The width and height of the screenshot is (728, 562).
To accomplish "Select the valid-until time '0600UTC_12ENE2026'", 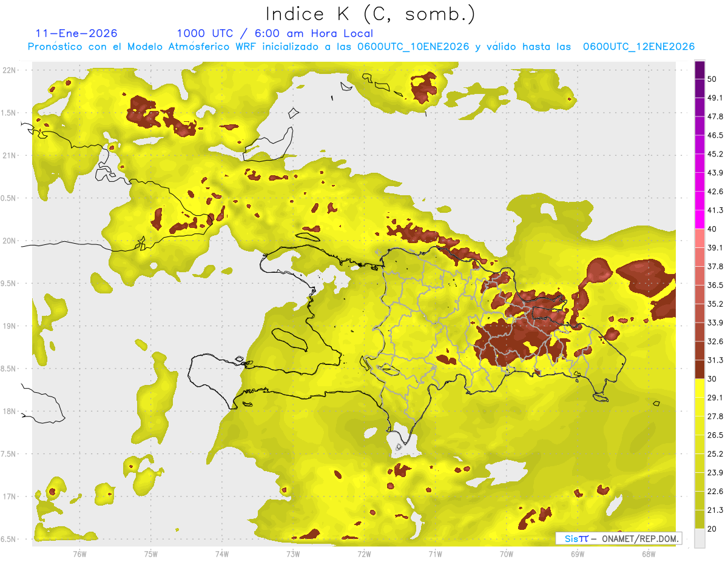I will pyautogui.click(x=638, y=47).
